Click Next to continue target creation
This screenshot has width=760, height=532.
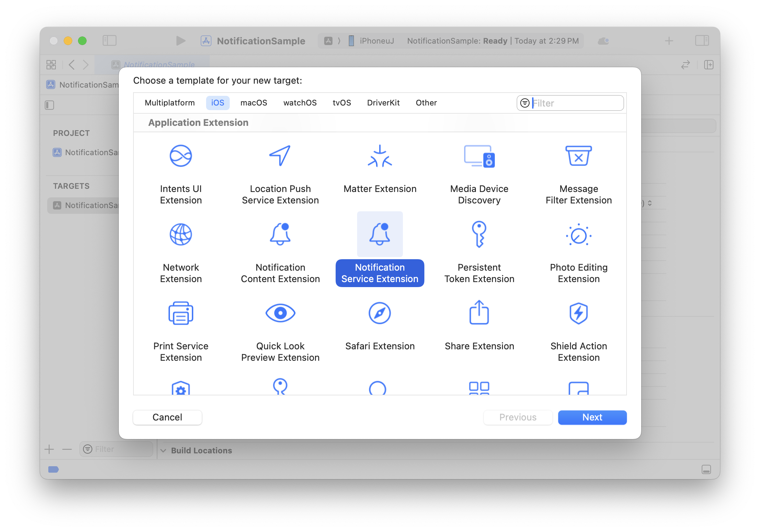[x=592, y=417]
